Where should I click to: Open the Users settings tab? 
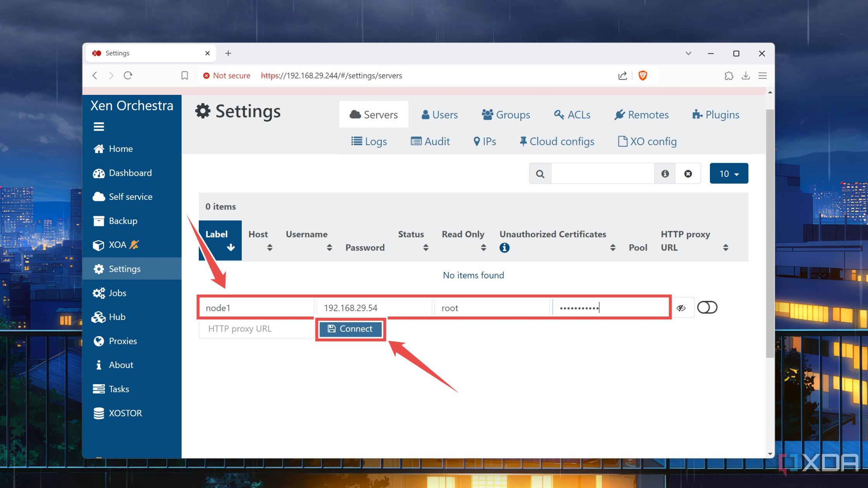pyautogui.click(x=444, y=114)
